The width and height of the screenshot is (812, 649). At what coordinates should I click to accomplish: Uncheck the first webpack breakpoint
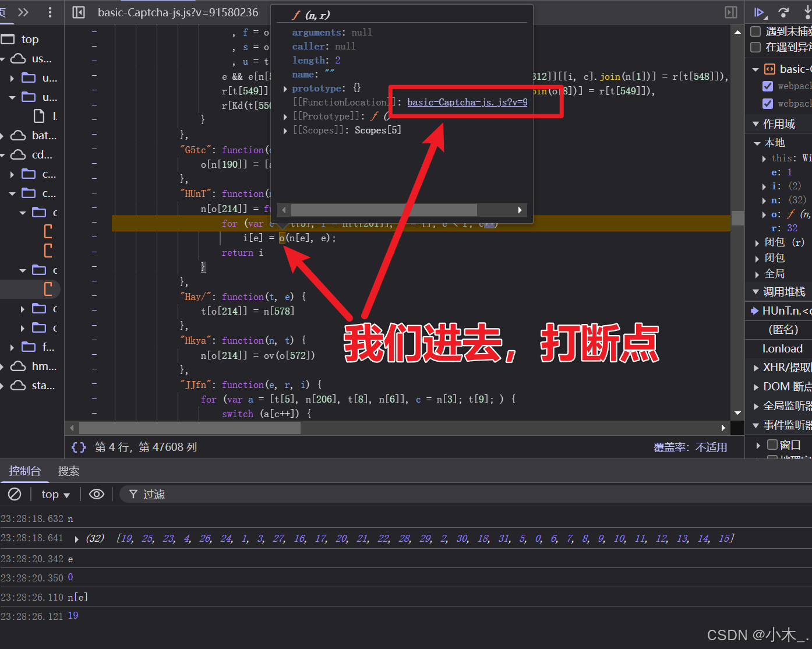768,86
